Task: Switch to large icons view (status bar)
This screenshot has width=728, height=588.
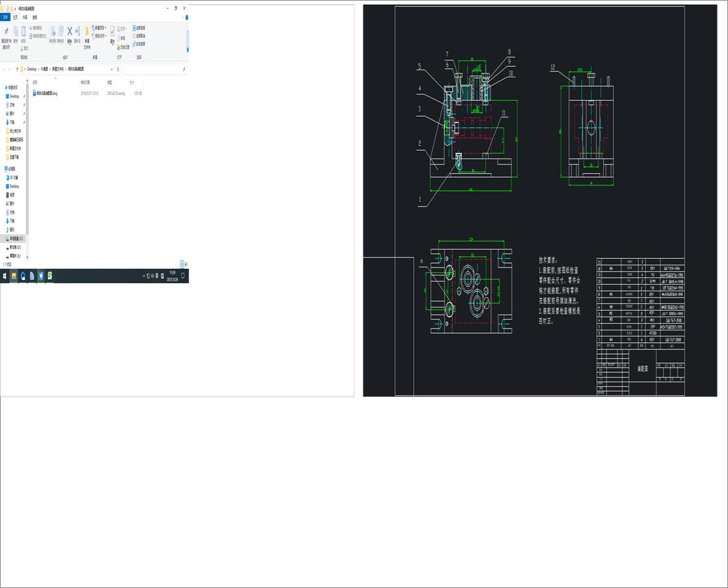Action: 186,264
